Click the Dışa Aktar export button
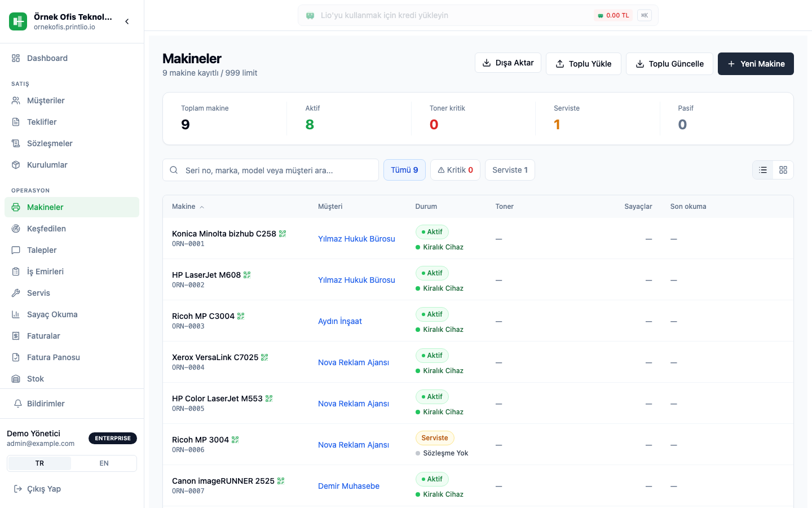 (x=508, y=63)
